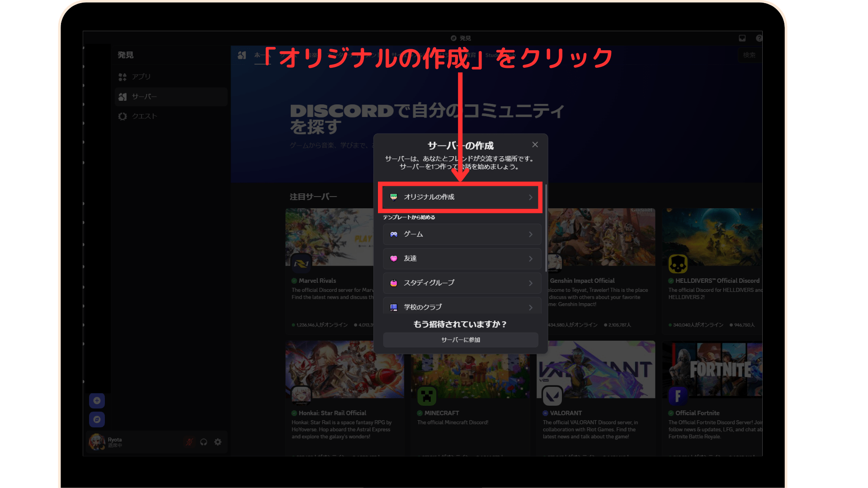This screenshot has height=488, width=868.
Task: Toggle the download app icon near the top right
Action: click(742, 38)
